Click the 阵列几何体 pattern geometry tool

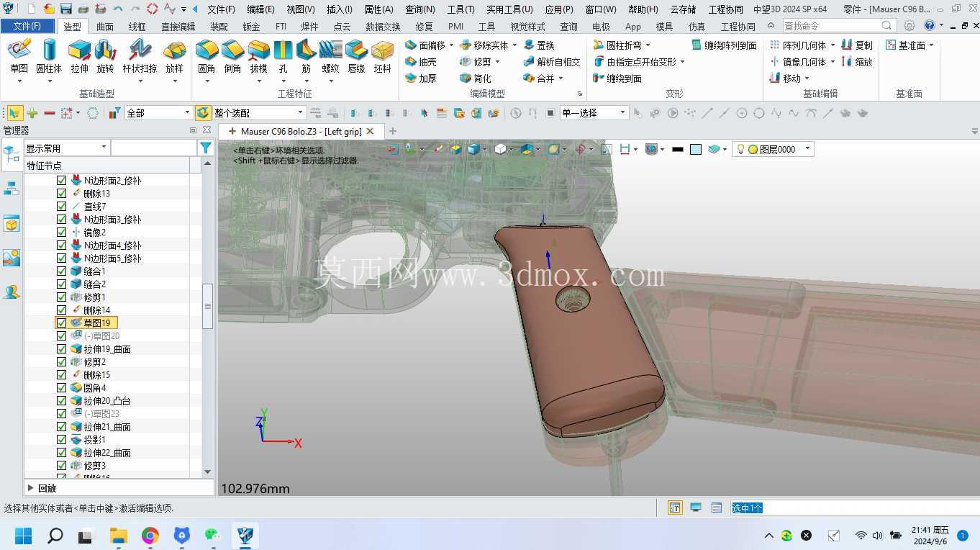(797, 45)
